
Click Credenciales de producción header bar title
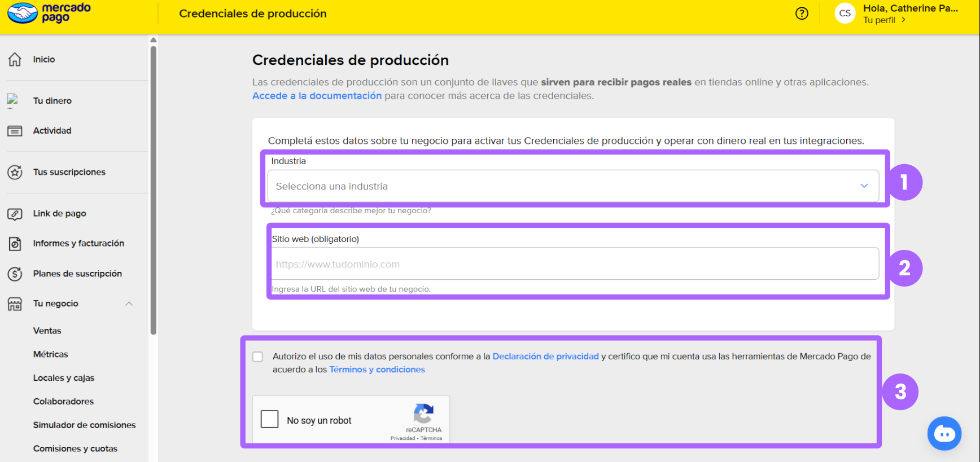(x=253, y=14)
